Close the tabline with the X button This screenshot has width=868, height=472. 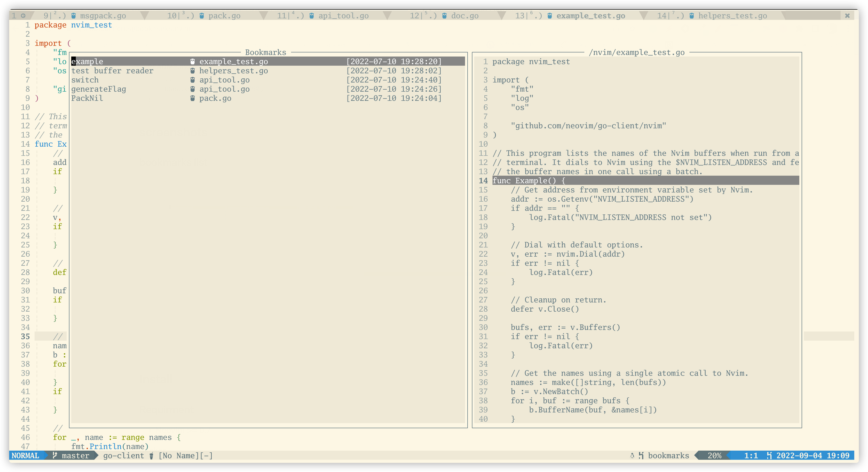point(847,16)
